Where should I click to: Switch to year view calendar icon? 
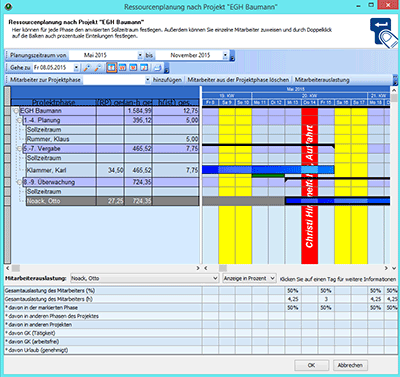144,68
